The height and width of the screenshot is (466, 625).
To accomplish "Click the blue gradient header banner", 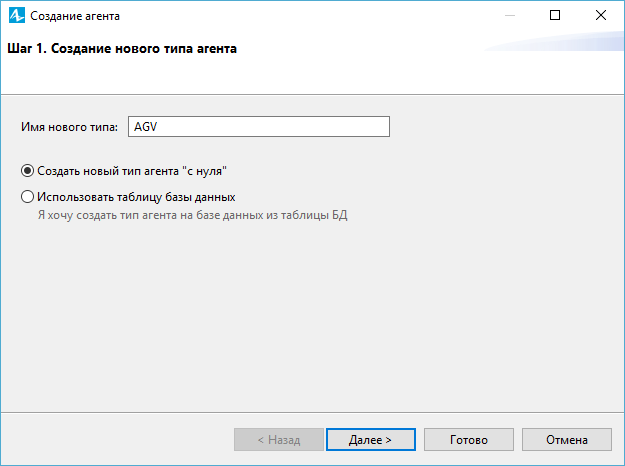I will pyautogui.click(x=554, y=42).
